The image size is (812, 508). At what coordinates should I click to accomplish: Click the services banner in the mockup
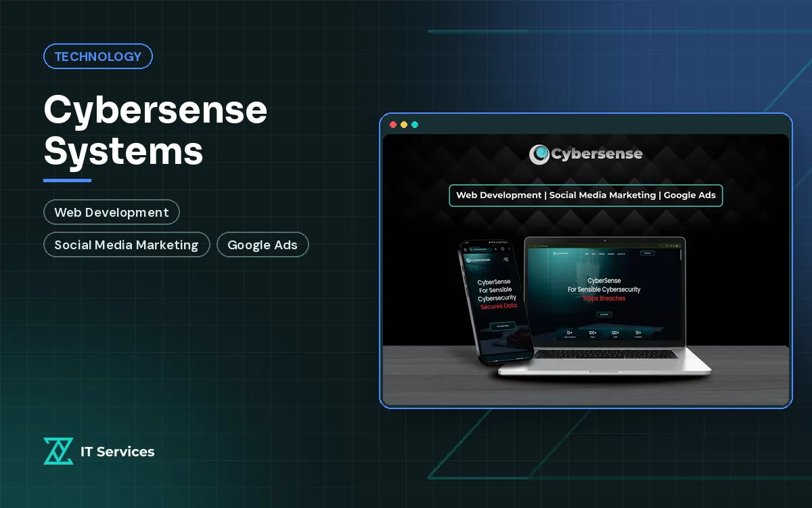[586, 195]
